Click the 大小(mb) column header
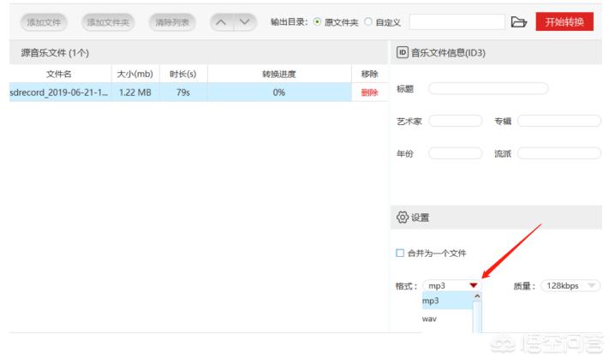The image size is (615, 364). [x=135, y=74]
